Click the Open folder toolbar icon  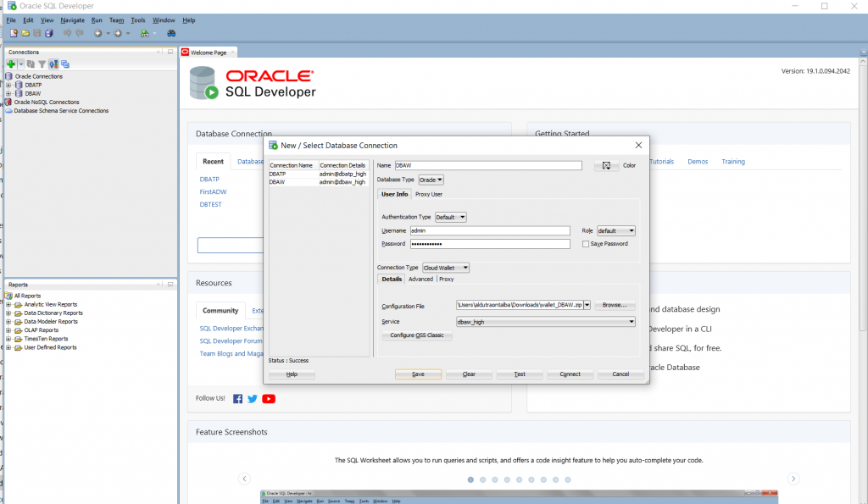pos(25,33)
